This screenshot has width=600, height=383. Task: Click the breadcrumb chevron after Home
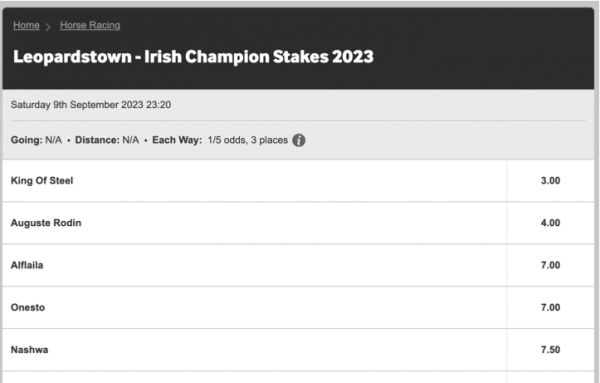48,27
